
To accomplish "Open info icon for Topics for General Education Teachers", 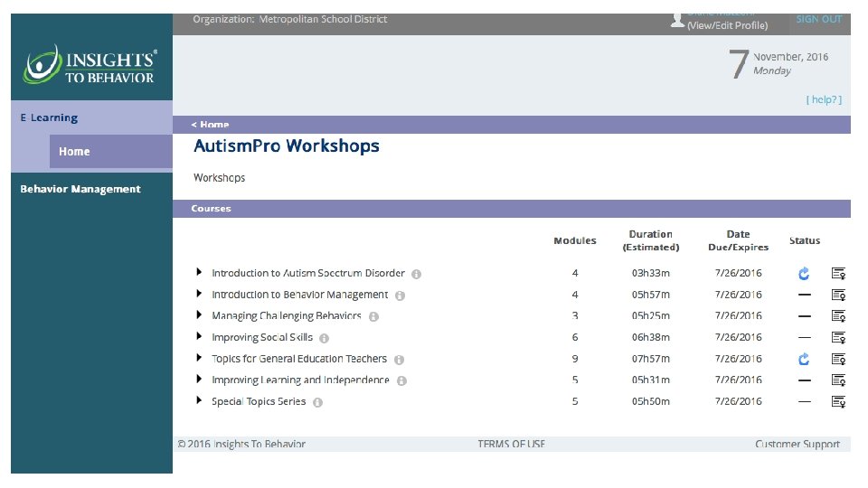I will click(399, 360).
